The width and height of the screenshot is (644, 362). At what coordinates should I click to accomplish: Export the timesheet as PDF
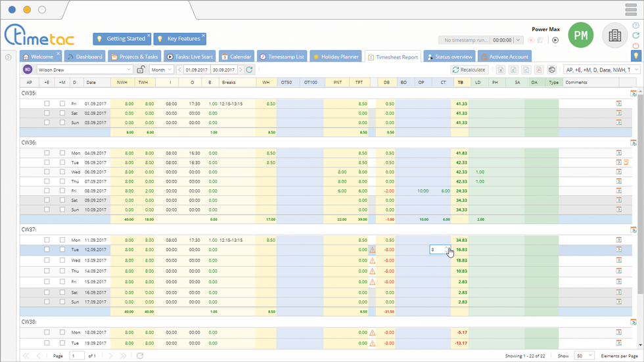[x=539, y=70]
